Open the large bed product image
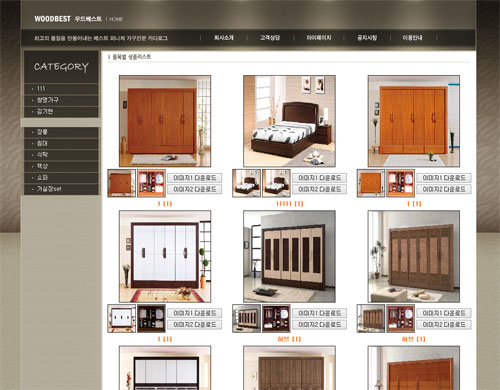Viewport: 500px width, 390px height. 289,121
